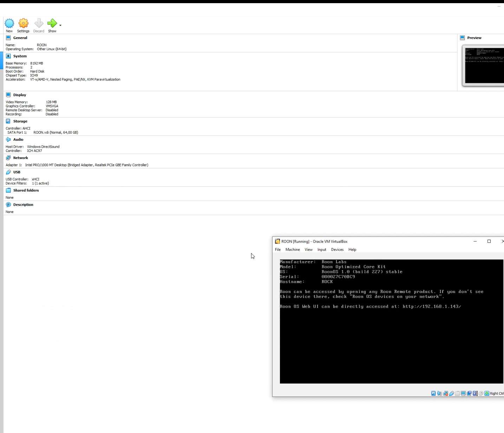Click the Display section header link
This screenshot has width=504, height=433.
point(20,95)
